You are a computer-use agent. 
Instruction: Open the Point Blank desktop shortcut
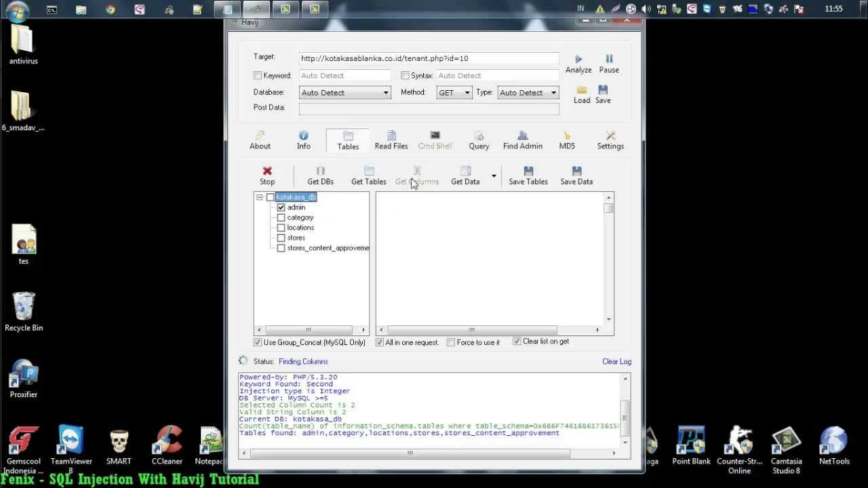tap(691, 445)
